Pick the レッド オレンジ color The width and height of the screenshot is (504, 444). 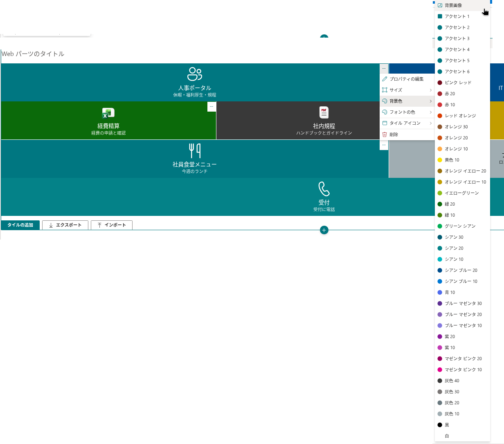[462, 116]
